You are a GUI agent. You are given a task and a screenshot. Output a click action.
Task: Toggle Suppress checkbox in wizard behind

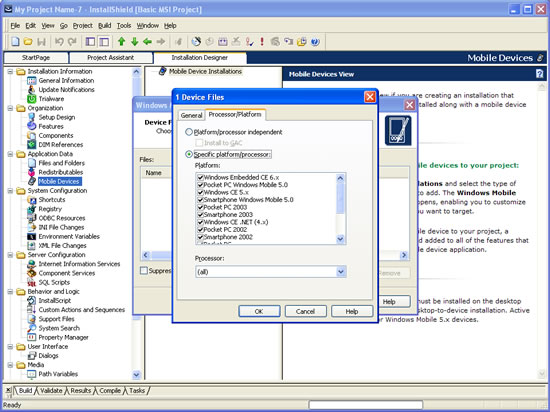click(x=144, y=270)
